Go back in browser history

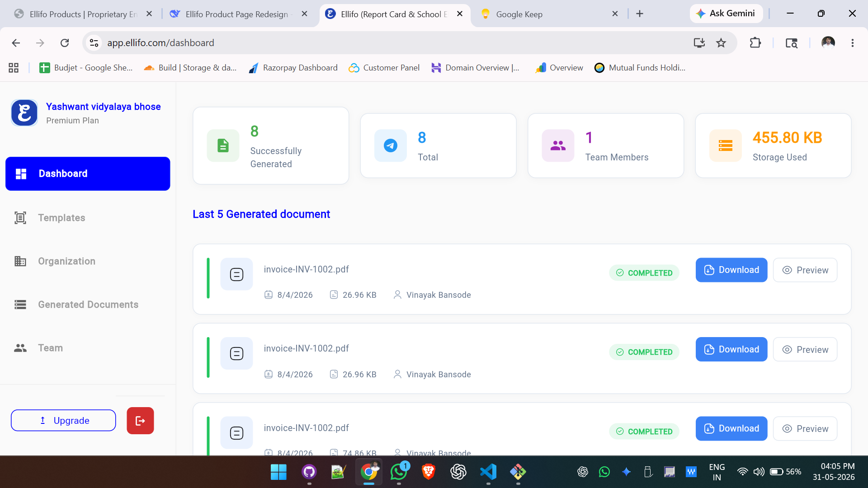coord(16,43)
